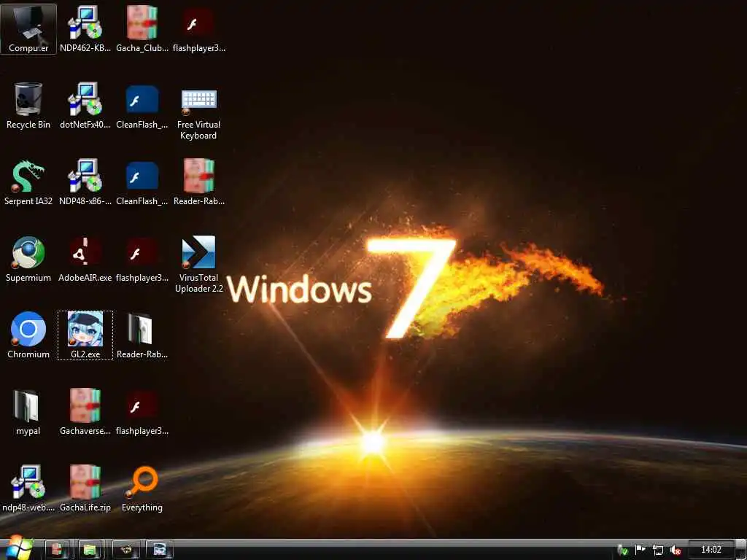Select flashplayer3 icon in the Computer row
This screenshot has height=560, width=747.
198,29
